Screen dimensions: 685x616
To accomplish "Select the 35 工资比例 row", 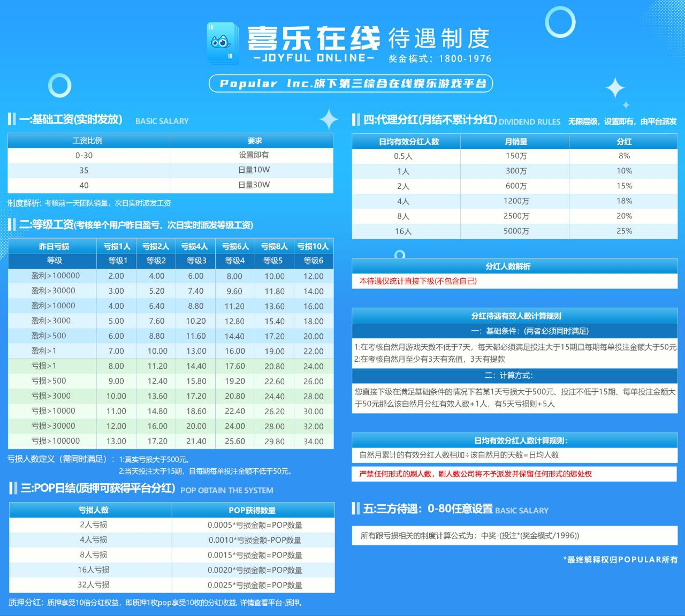I will click(88, 170).
